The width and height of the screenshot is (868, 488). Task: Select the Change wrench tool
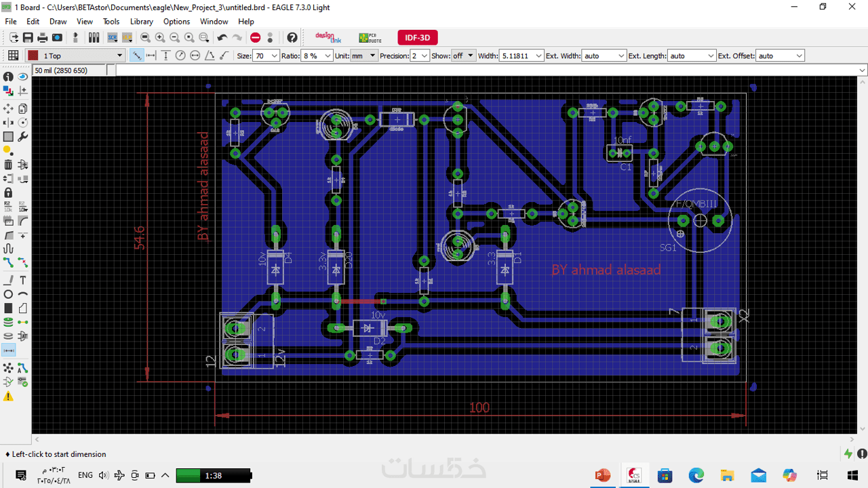22,136
